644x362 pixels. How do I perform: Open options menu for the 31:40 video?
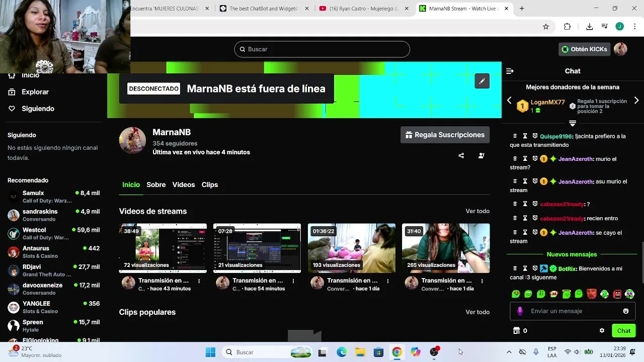tap(482, 281)
